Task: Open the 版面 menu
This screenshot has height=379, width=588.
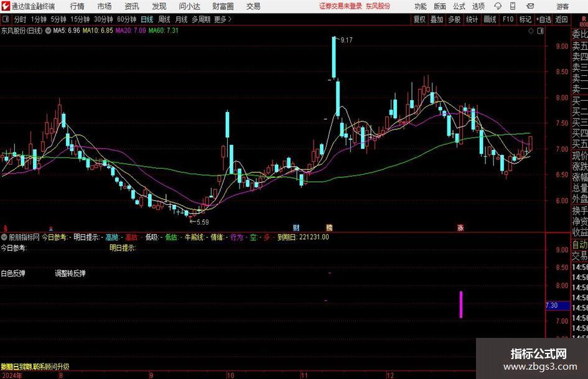Action: pyautogui.click(x=439, y=6)
